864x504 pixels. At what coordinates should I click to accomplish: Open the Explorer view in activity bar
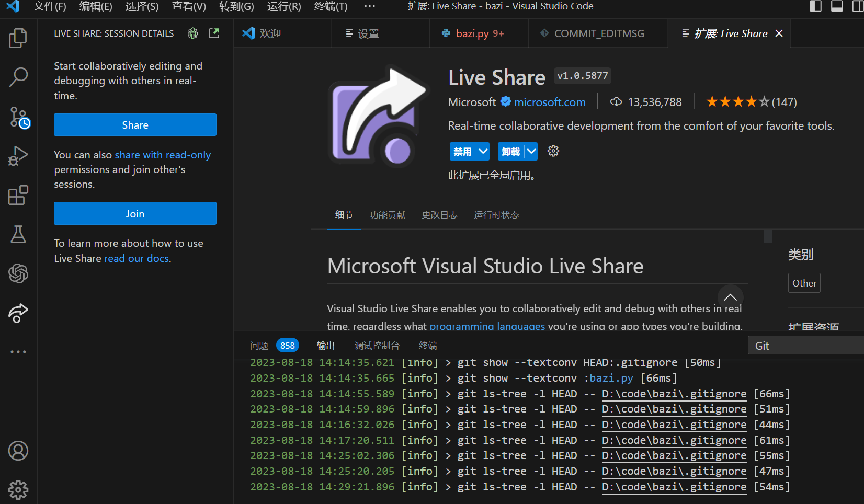[x=18, y=38]
